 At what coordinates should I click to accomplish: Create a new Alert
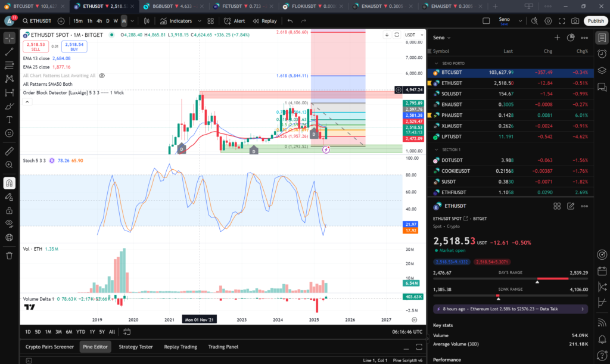[235, 21]
